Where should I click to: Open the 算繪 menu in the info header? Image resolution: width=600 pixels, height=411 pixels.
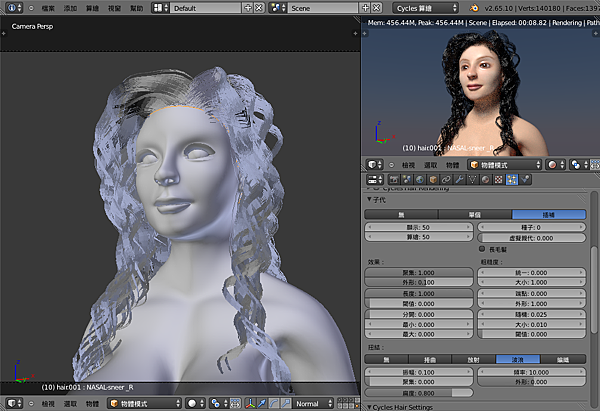[92, 8]
